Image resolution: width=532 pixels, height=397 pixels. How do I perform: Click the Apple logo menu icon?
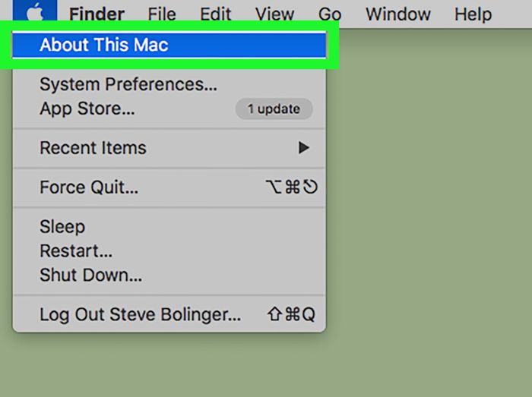[35, 13]
